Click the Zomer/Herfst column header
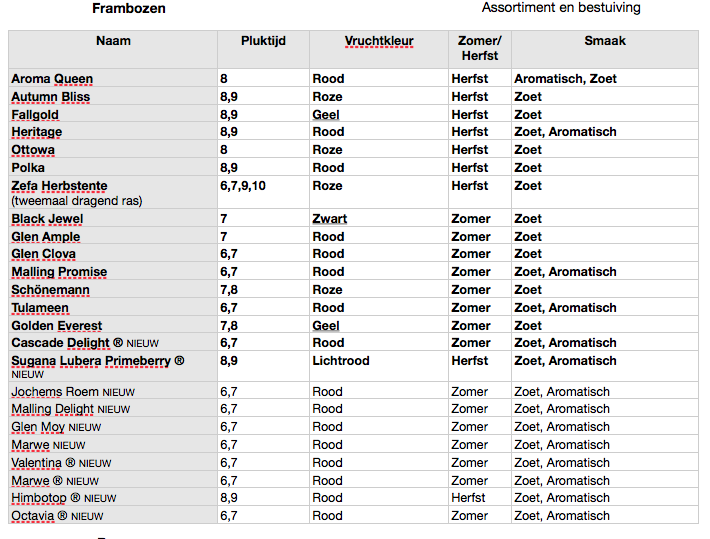Image resolution: width=710 pixels, height=539 pixels. 478,48
